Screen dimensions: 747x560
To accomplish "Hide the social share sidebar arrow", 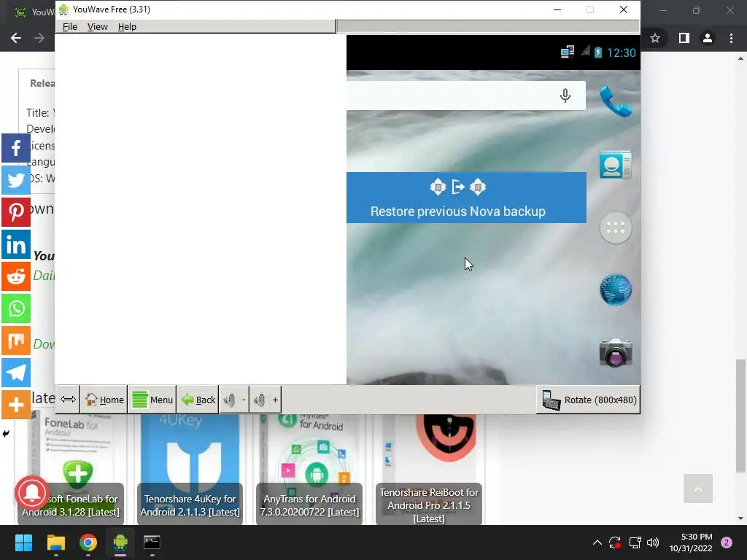I will (x=6, y=433).
